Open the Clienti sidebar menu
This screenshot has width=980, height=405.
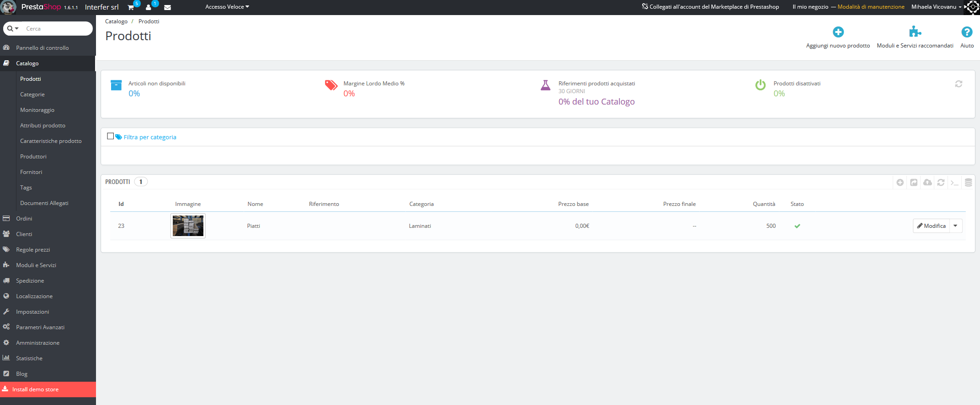[x=48, y=234]
